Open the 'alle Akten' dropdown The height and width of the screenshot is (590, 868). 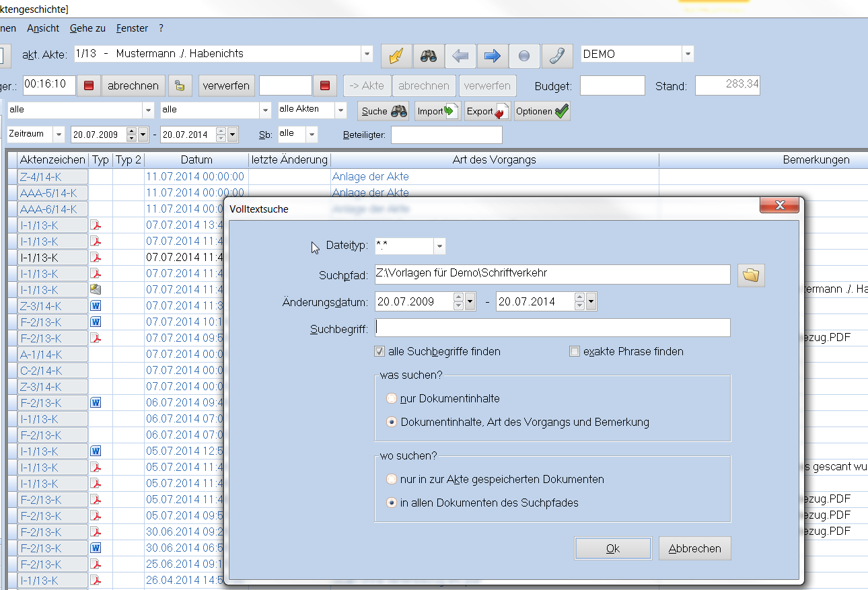(341, 110)
